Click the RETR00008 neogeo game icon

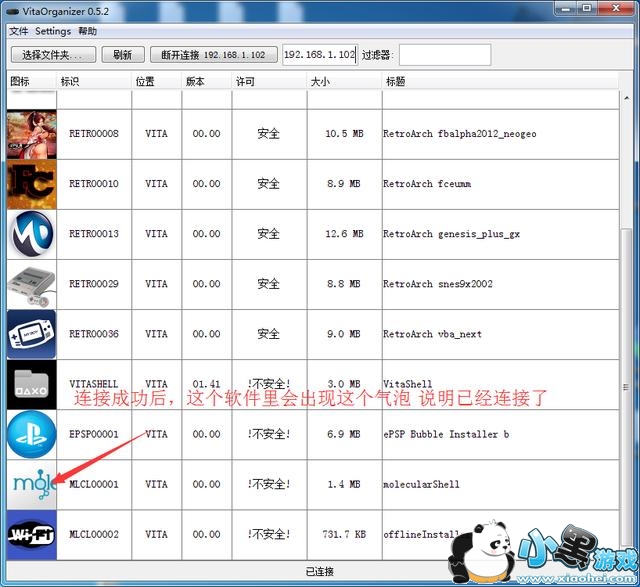32,134
